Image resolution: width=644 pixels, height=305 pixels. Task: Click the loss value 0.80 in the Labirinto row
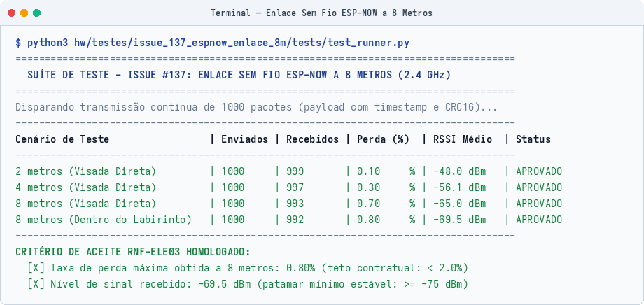click(369, 220)
